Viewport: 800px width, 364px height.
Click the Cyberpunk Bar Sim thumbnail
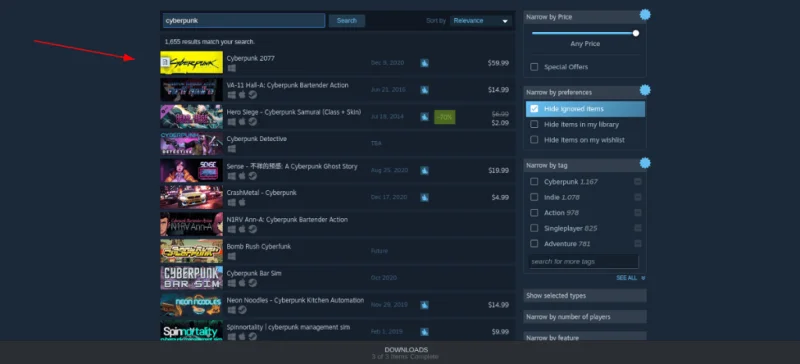[191, 278]
